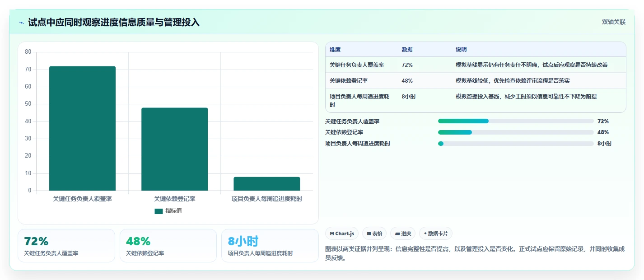Image resolution: width=644 pixels, height=280 pixels.
Task: Click the 72% value beside the progress bar
Action: click(603, 121)
